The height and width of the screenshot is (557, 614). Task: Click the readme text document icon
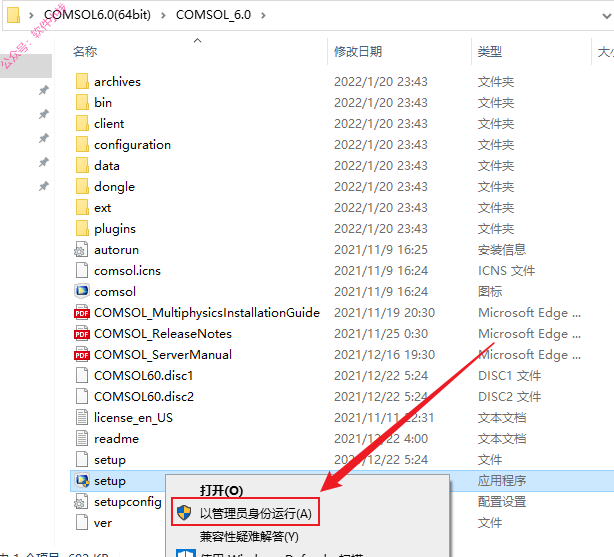point(81,439)
